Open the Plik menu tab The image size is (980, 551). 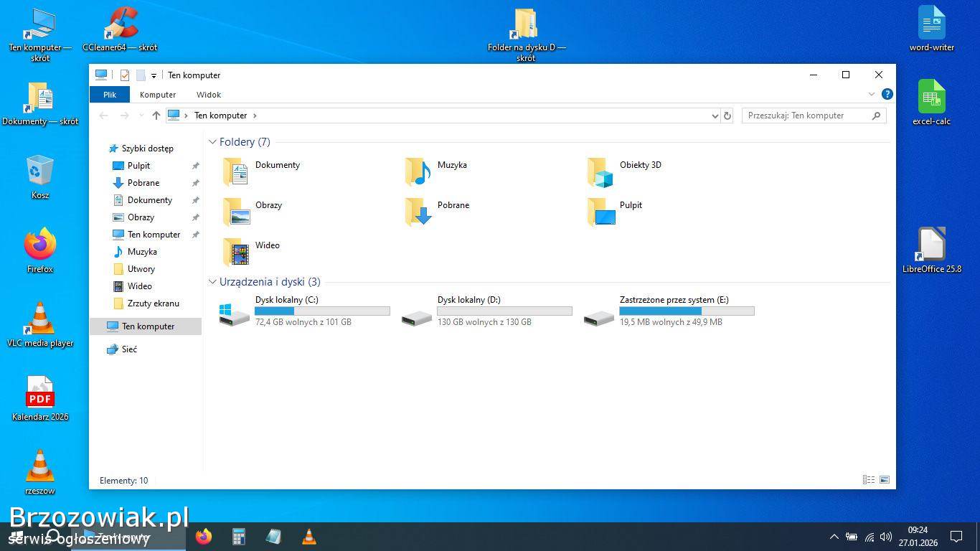coord(109,95)
